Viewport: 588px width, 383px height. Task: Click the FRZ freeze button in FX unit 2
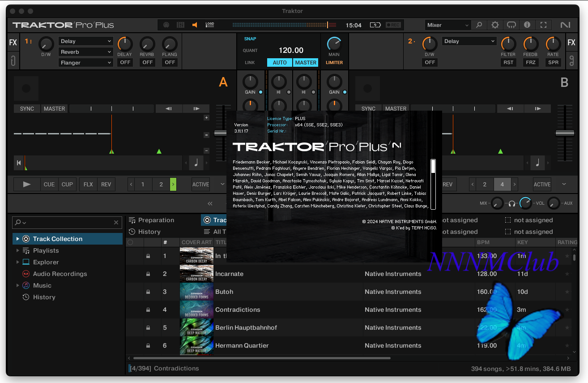(531, 63)
